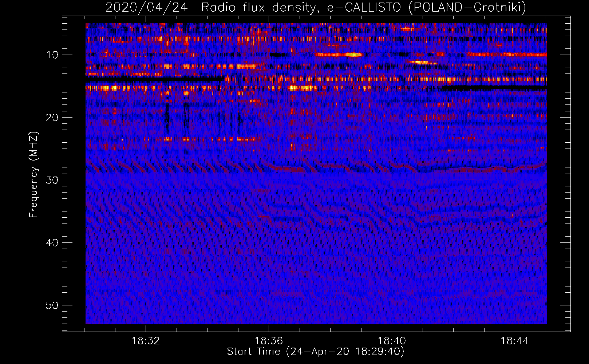Click the '(POLAND-Grotniki)' station label

pos(467,7)
